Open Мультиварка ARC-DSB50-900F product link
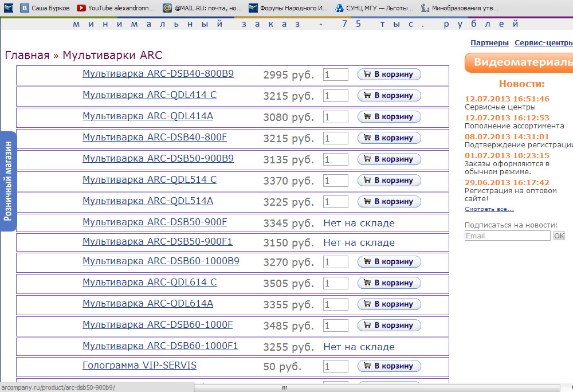573x392 pixels. pyautogui.click(x=155, y=222)
